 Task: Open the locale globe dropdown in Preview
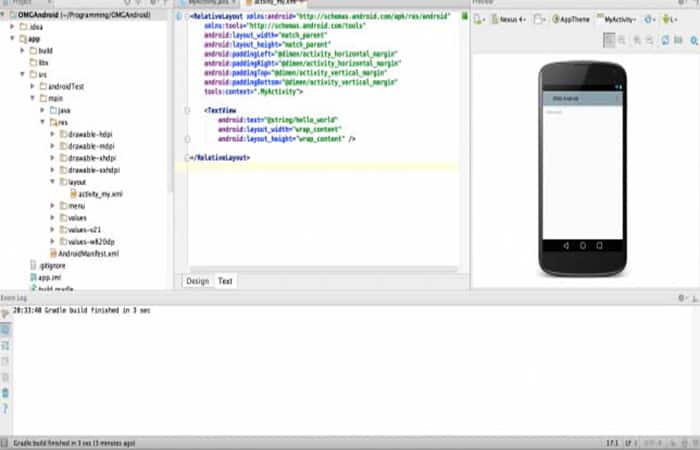click(649, 19)
